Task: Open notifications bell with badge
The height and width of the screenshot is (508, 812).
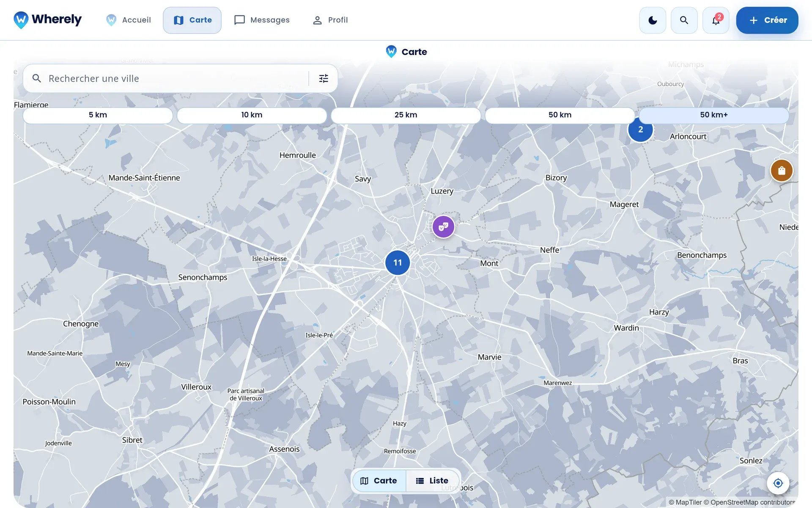Action: 716,20
